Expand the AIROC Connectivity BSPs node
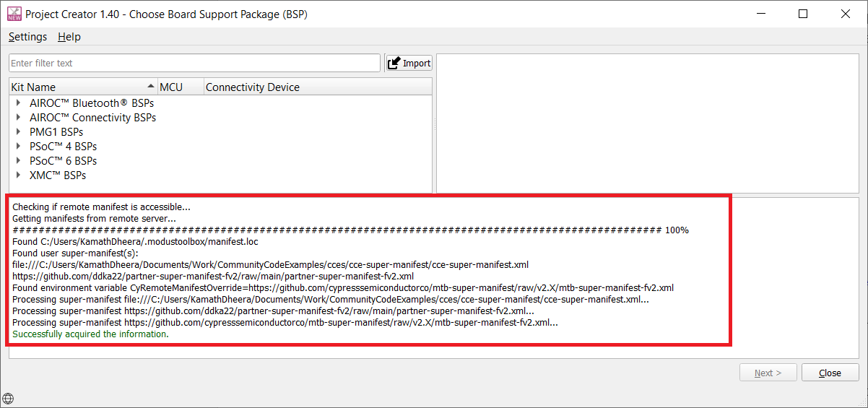 coord(18,118)
